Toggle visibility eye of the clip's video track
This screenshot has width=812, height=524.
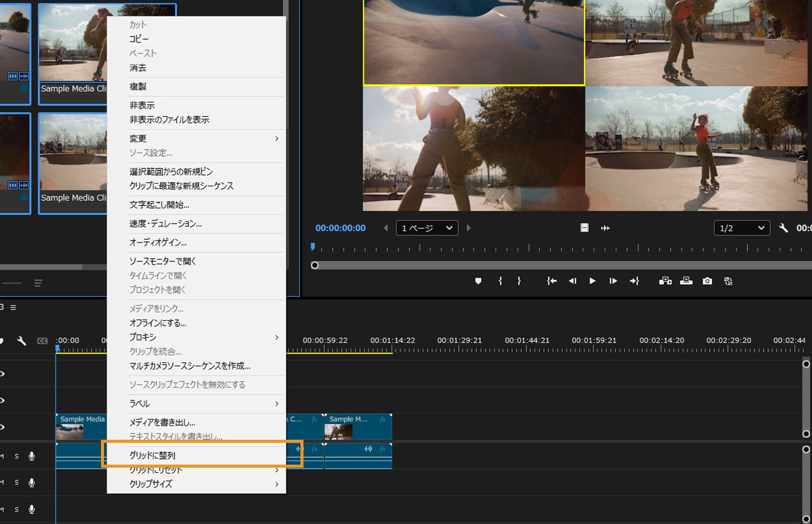(3, 427)
